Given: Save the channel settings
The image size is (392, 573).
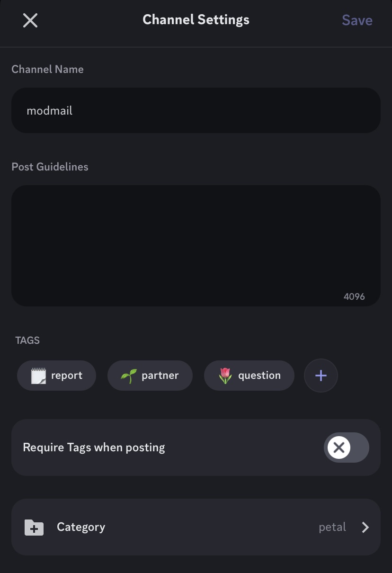Looking at the screenshot, I should (357, 20).
